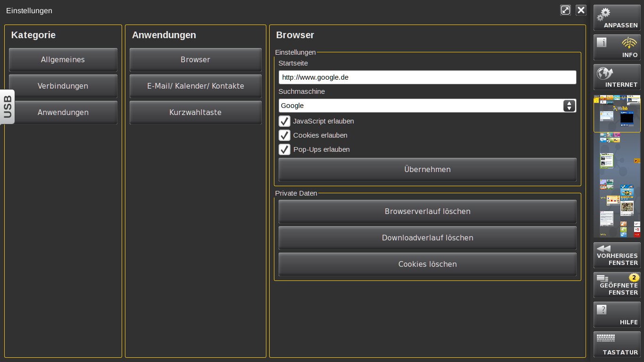Open the Info panel icon
The image size is (644, 362).
[x=617, y=47]
